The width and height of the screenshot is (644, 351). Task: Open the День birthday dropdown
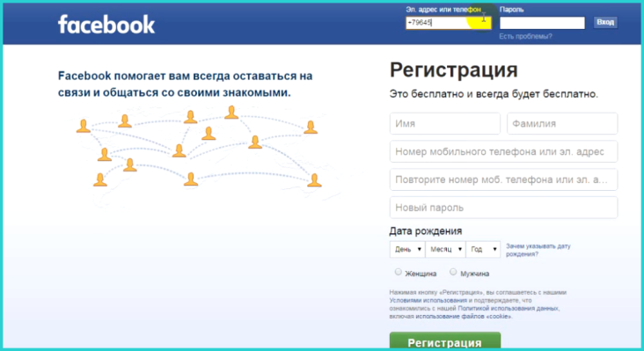tap(407, 249)
